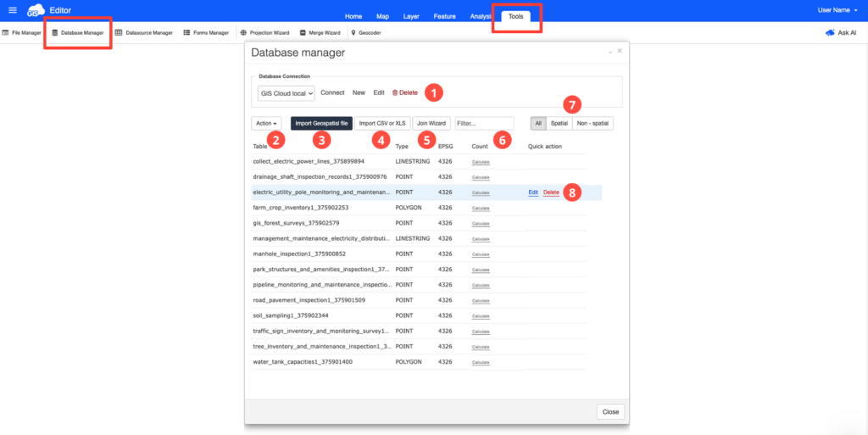Calculate count for collect_electric_power_lines
868x435 pixels.
click(x=481, y=162)
